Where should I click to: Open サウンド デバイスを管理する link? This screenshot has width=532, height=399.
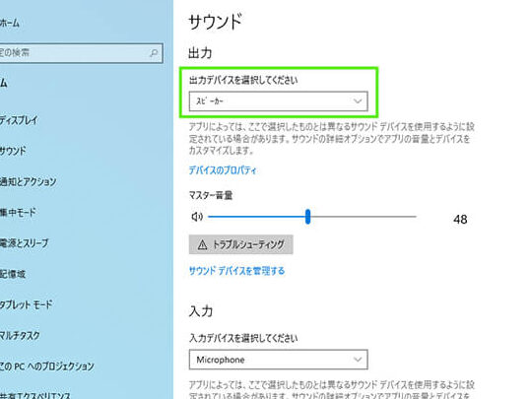(x=236, y=271)
